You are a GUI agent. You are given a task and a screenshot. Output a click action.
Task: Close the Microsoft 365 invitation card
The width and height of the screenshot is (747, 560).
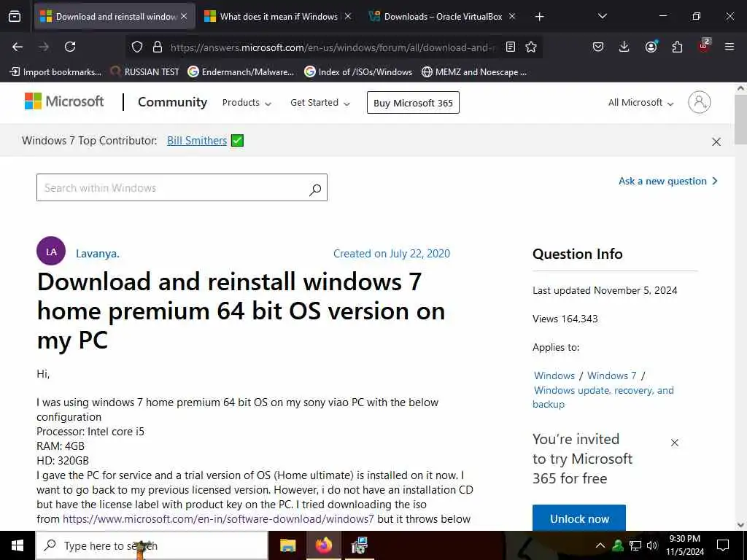pos(675,443)
